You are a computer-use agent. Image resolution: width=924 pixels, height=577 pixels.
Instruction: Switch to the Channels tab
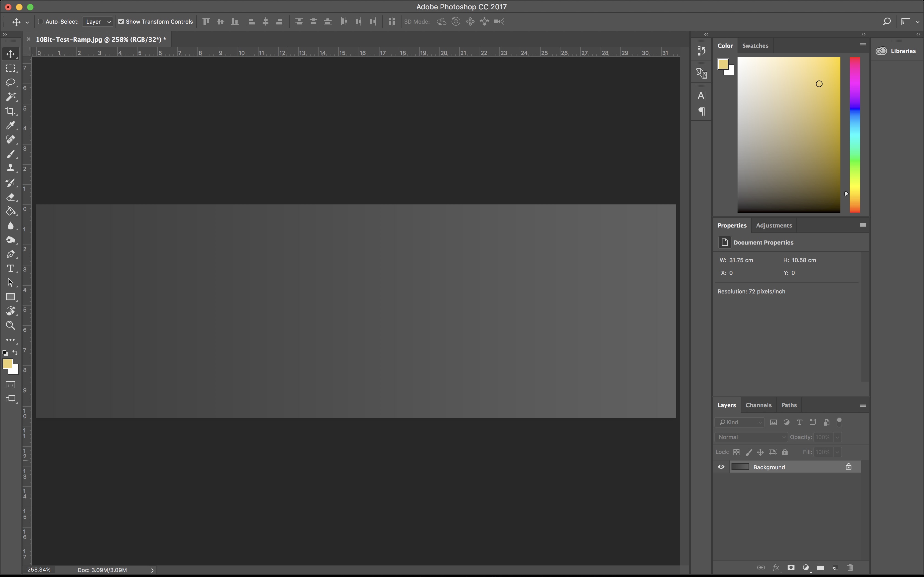coord(758,405)
